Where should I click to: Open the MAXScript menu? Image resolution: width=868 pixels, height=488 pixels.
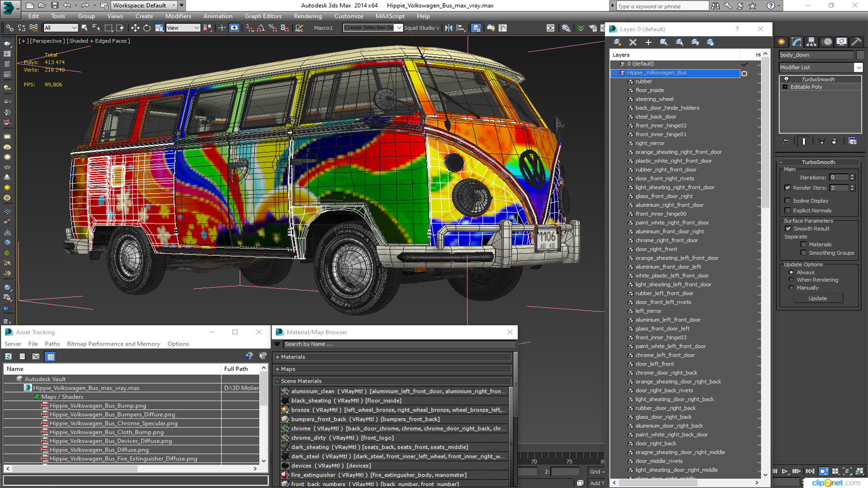point(390,16)
